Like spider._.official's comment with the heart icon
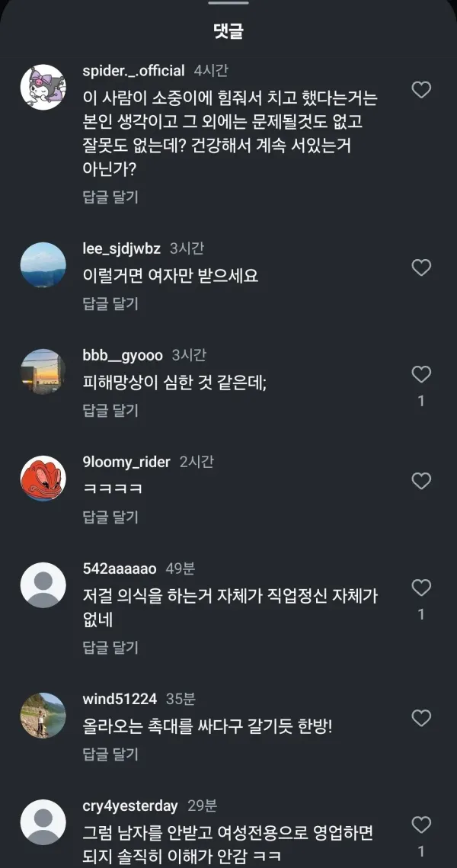 [x=422, y=89]
